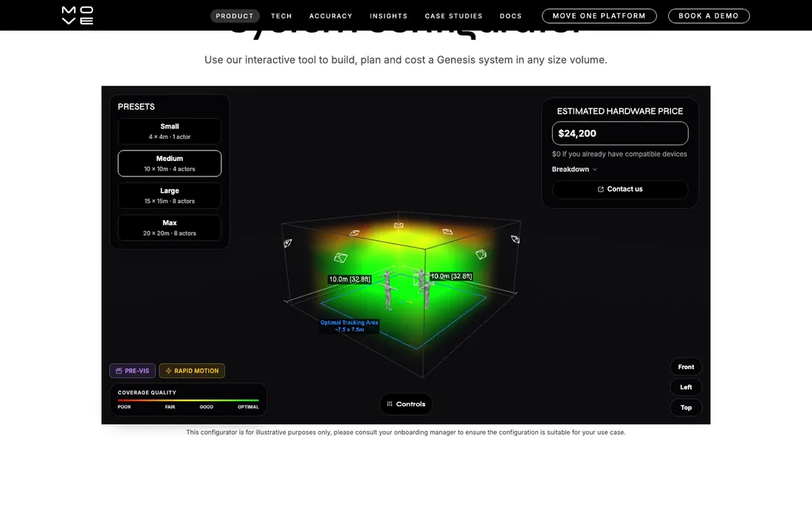This screenshot has height=508, width=812.
Task: Navigate to Case Studies
Action: pos(454,16)
